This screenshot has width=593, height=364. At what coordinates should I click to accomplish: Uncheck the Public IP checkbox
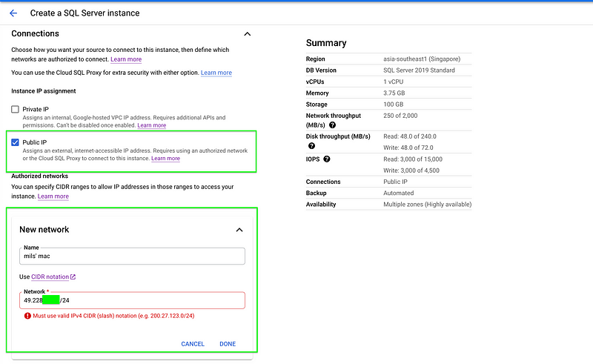[16, 142]
